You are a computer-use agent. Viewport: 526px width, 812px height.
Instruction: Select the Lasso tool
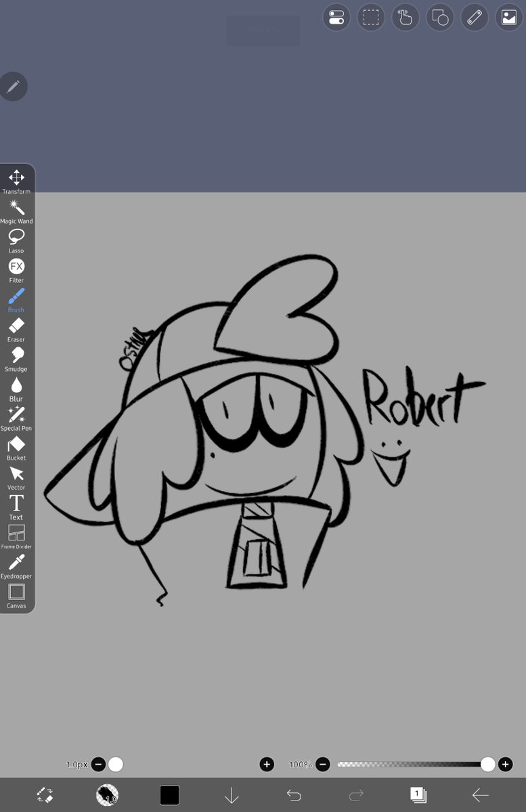(x=16, y=241)
